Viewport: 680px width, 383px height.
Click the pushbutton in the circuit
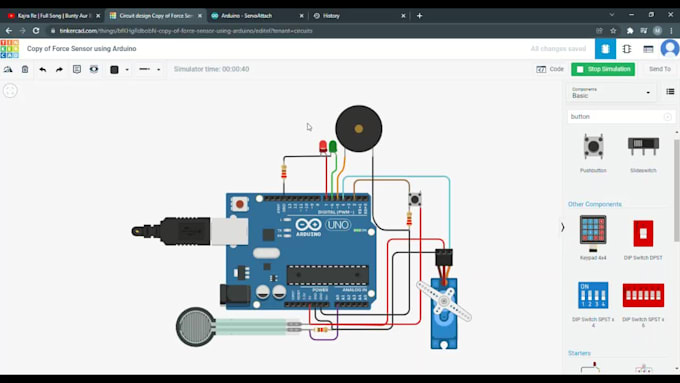(415, 200)
